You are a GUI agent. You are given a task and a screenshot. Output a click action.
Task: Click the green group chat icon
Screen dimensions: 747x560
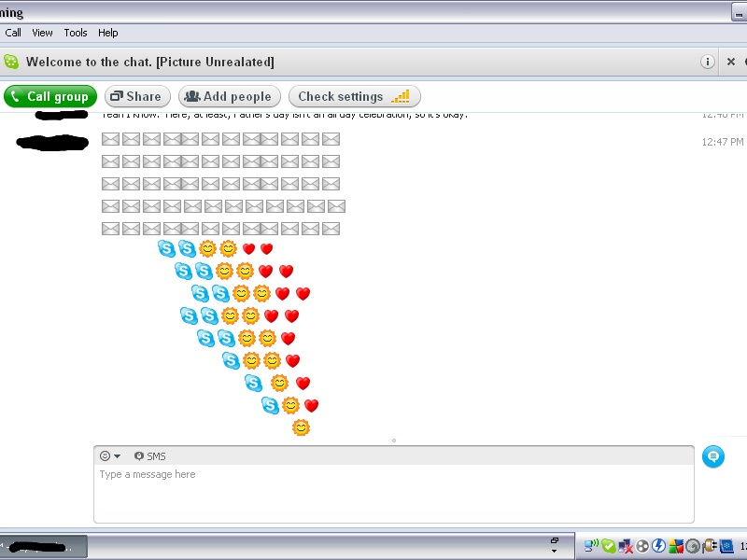pos(11,62)
